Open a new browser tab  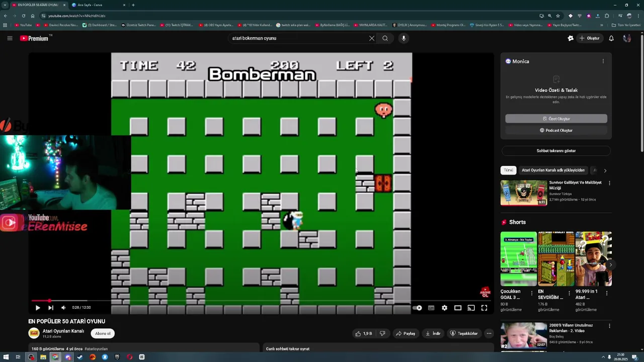[x=133, y=5]
